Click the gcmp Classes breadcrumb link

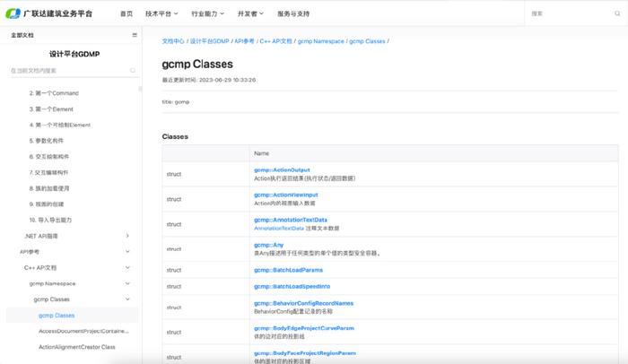367,41
